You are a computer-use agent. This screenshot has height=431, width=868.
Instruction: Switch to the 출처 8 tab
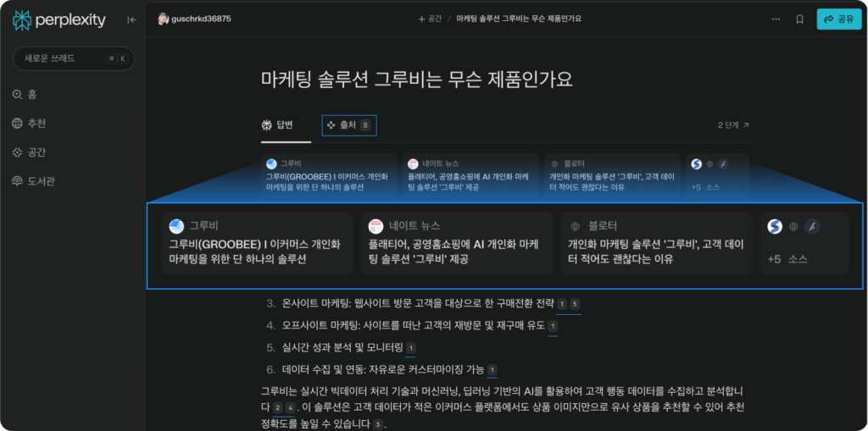pyautogui.click(x=348, y=125)
